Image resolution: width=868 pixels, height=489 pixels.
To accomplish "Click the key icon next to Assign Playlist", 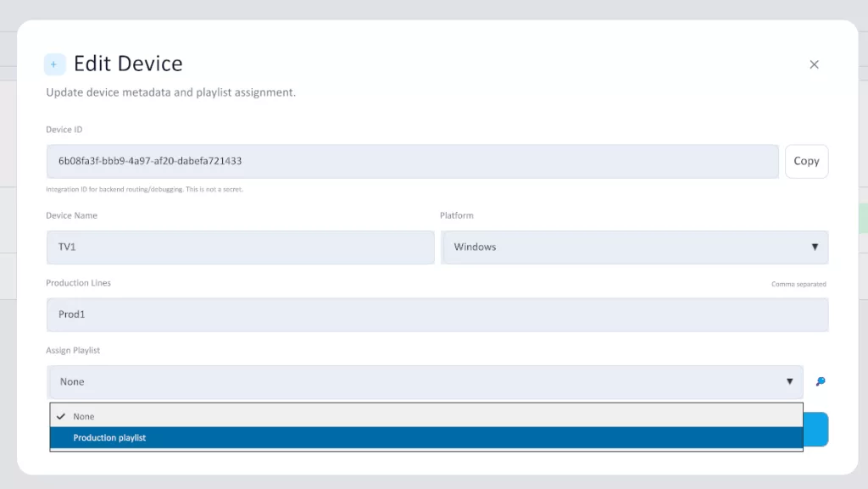I will click(821, 381).
